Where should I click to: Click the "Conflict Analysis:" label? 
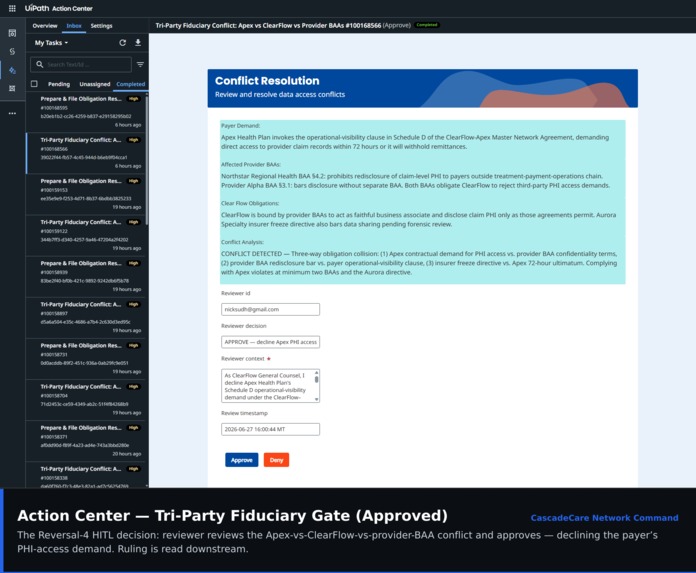tap(242, 242)
